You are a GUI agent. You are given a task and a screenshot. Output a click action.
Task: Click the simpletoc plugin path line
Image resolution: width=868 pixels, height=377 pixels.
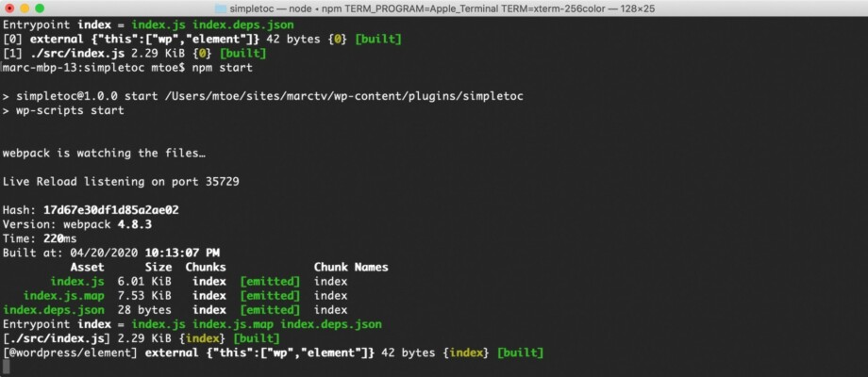[263, 96]
